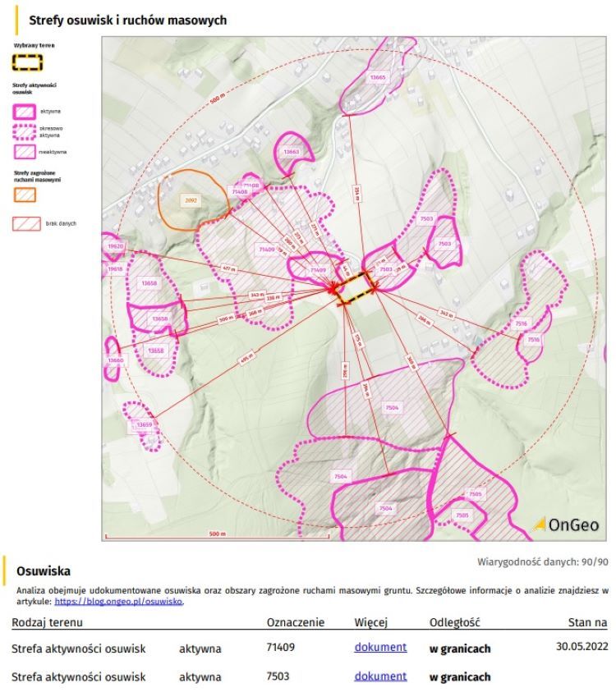The width and height of the screenshot is (616, 692).
Task: Select the selected terrain rectangle on the map
Action: pos(357,292)
